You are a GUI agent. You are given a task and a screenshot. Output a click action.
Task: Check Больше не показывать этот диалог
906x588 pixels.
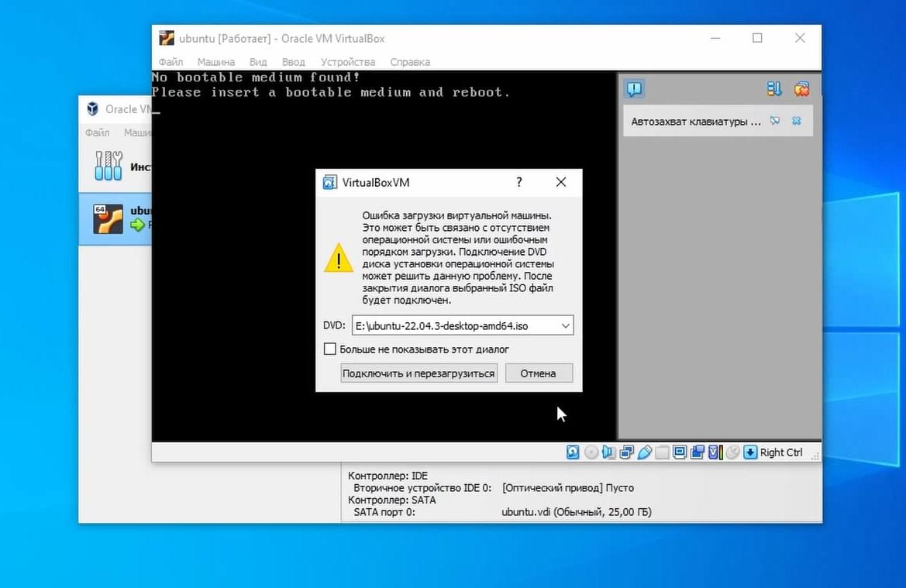tap(330, 349)
